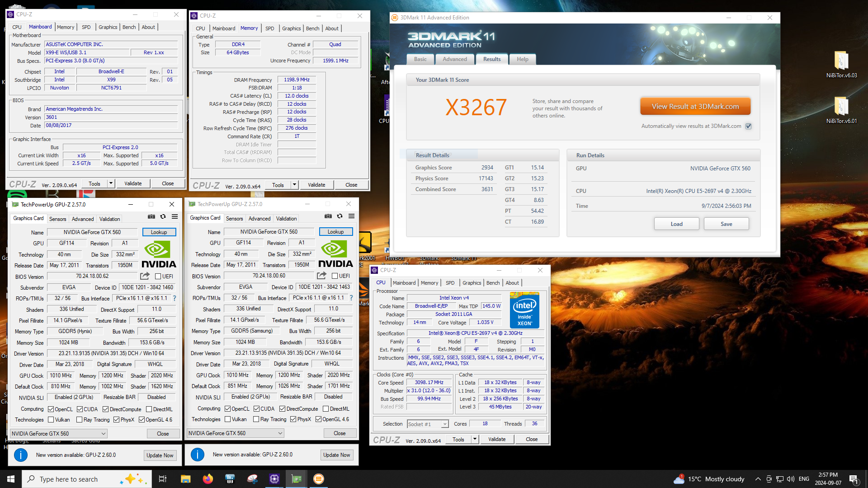The width and height of the screenshot is (868, 488).
Task: Open the NiBiTor.v6.03 desktop folder
Action: 841,65
